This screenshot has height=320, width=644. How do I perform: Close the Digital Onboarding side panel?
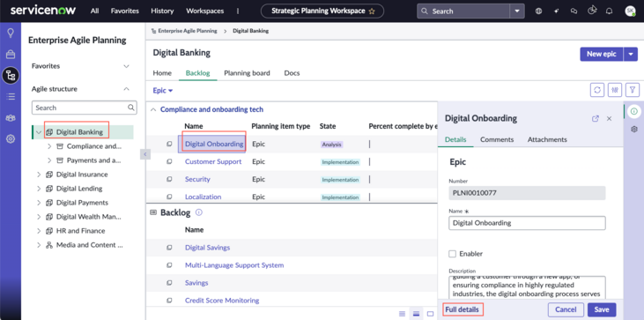click(609, 118)
